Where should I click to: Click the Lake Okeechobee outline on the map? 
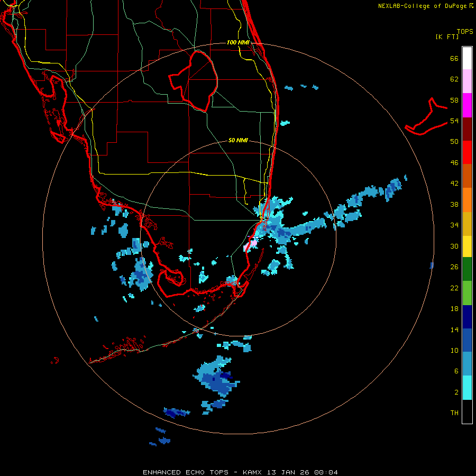(194, 81)
